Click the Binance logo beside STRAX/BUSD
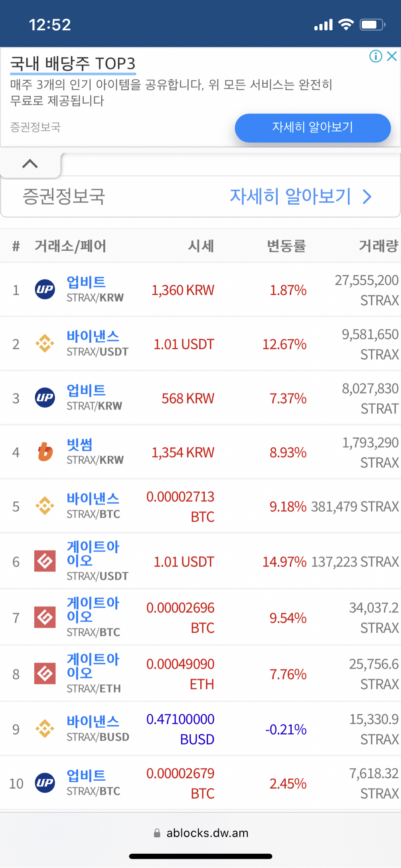This screenshot has width=401, height=868. pos(45,728)
